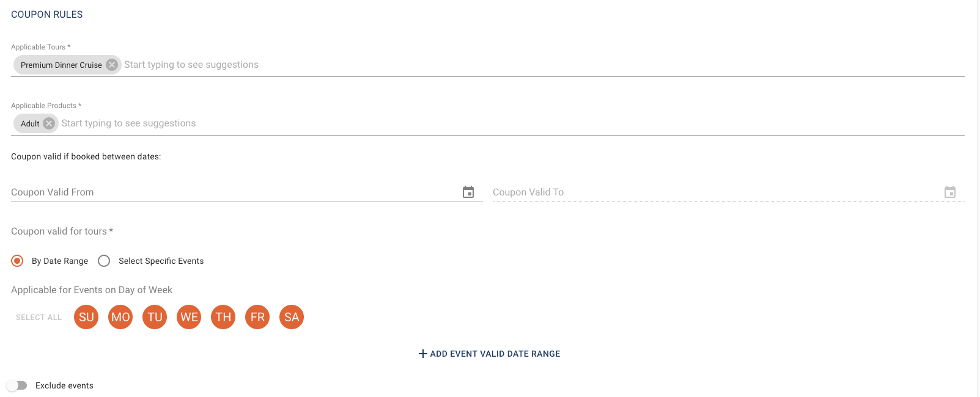Open the Coupon Valid From calendar icon

(468, 192)
